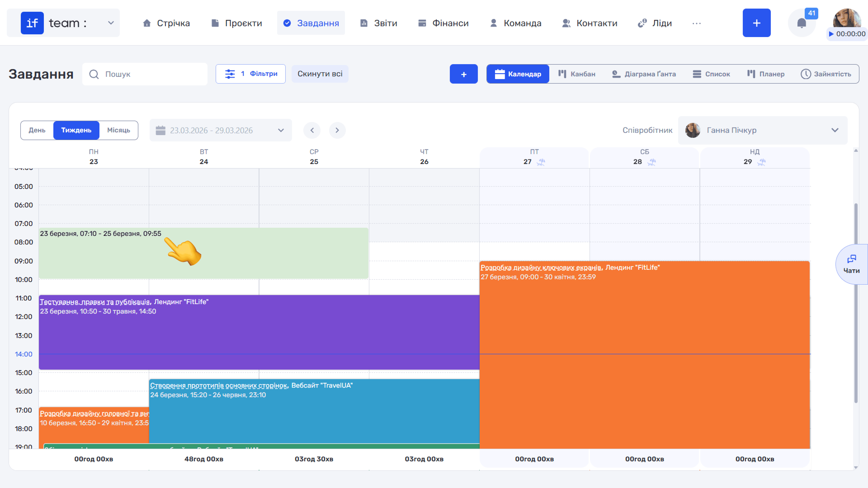Viewport: 868px width, 488px height.
Task: Open more navigation items via ellipsis
Action: (696, 23)
